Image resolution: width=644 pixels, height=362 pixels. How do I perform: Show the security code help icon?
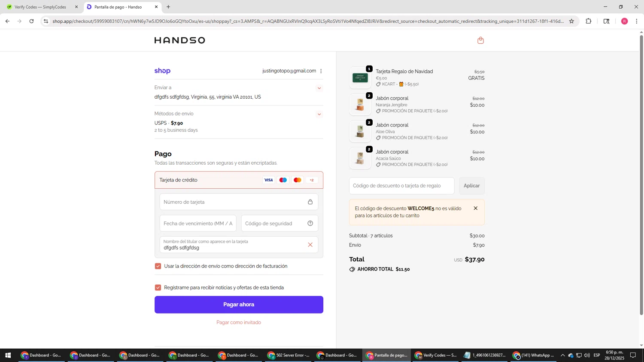click(x=310, y=223)
